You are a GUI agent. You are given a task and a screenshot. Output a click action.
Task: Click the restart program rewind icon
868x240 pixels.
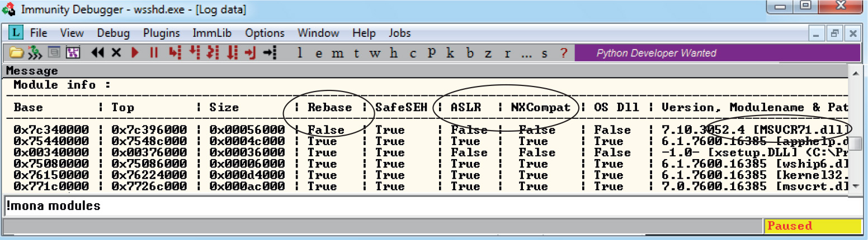(97, 53)
